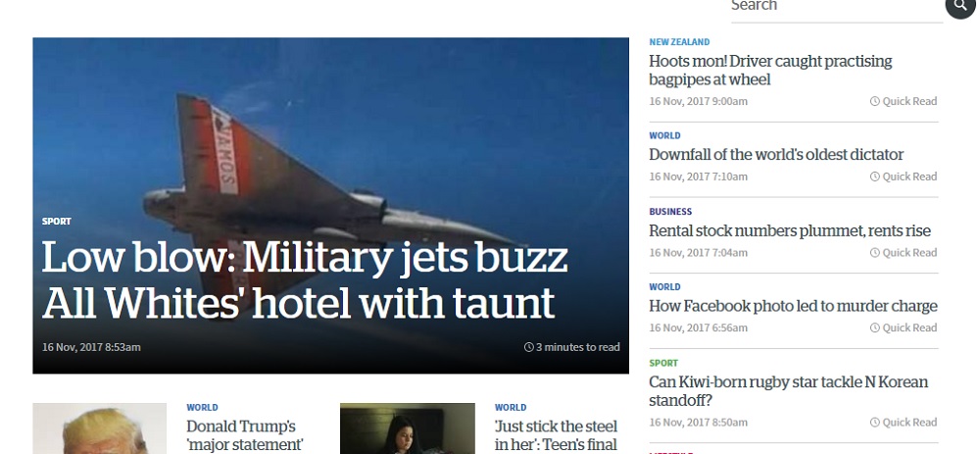Click the green SPORT label in sidebar
Viewport: 980px width, 454px height.
pyautogui.click(x=663, y=364)
